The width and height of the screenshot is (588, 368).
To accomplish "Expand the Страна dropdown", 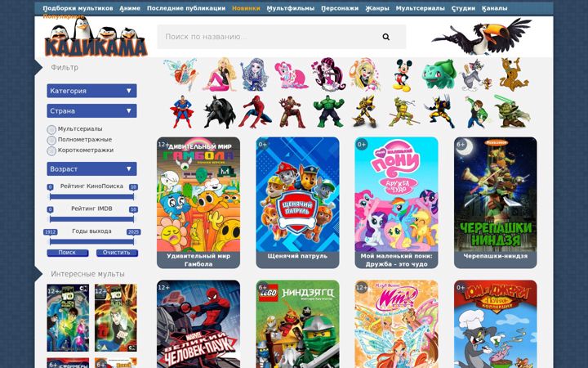I will click(x=91, y=111).
